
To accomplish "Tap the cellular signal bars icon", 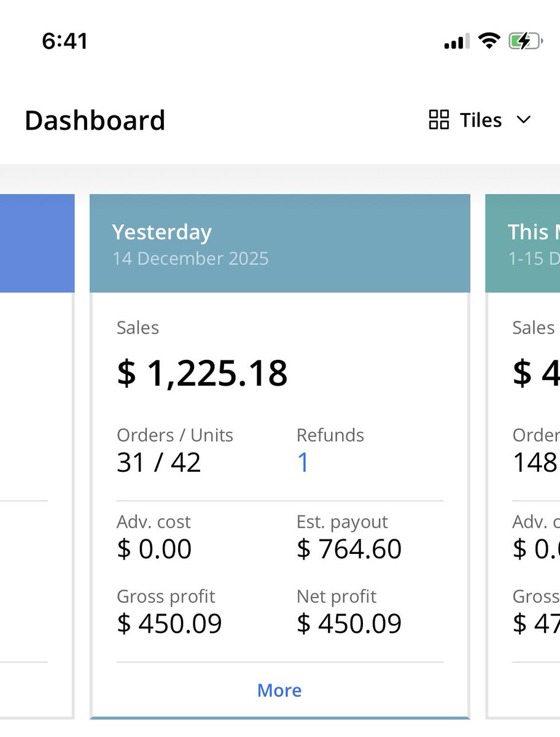I will [457, 42].
